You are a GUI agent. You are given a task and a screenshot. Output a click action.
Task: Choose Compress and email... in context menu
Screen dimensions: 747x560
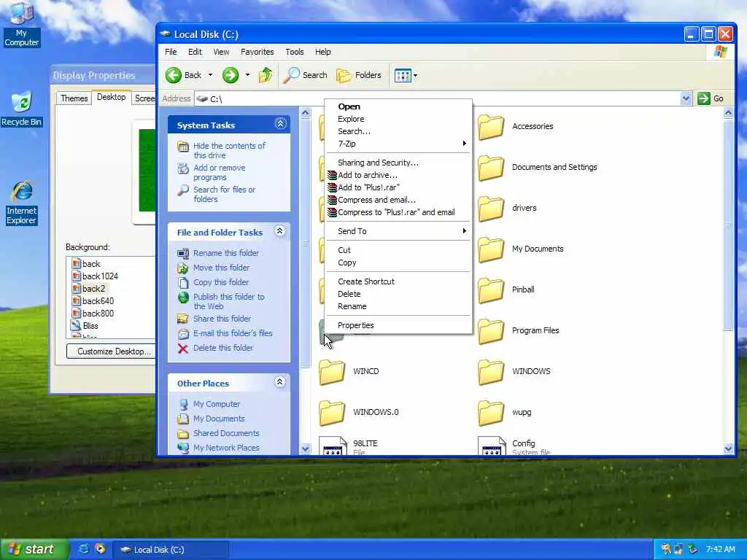(x=398, y=200)
